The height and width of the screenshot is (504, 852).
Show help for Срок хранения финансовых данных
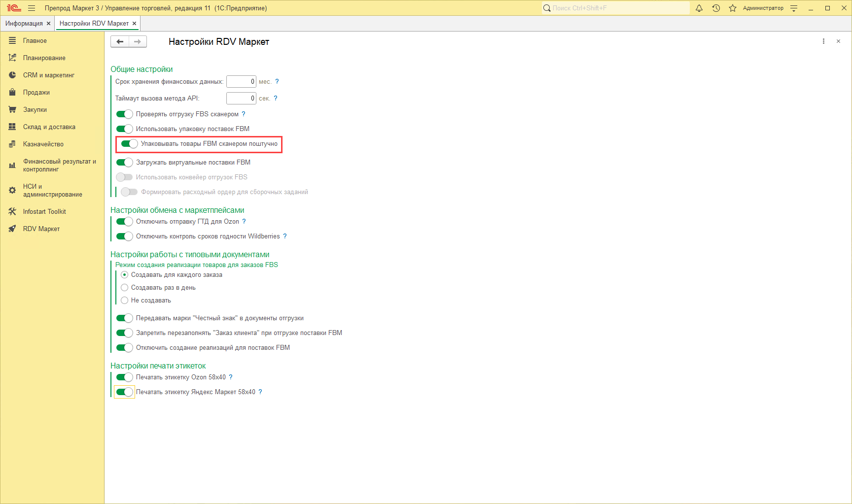point(277,81)
